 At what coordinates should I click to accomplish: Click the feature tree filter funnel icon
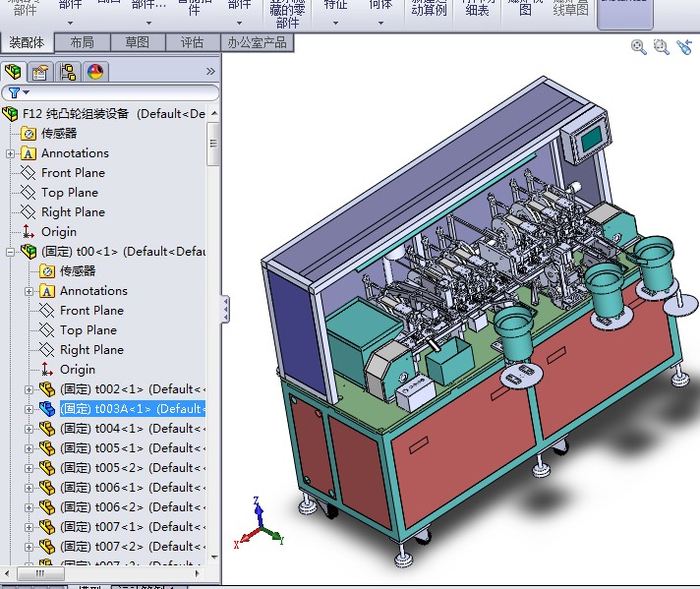(x=14, y=92)
